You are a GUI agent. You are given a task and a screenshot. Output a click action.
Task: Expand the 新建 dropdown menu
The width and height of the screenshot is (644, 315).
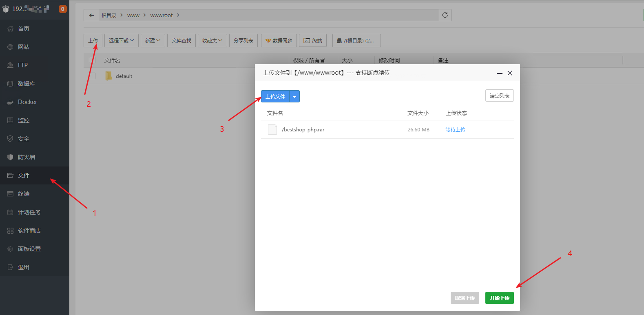(x=153, y=40)
